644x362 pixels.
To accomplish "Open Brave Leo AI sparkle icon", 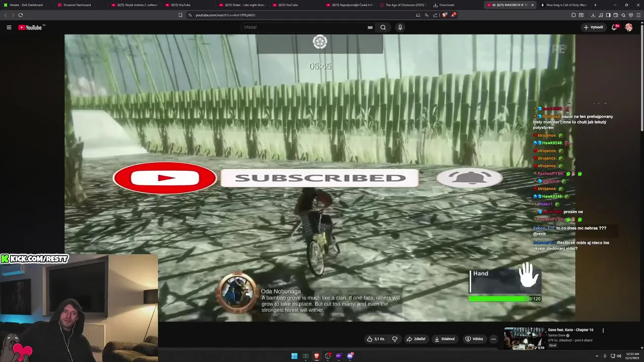I will click(x=623, y=15).
